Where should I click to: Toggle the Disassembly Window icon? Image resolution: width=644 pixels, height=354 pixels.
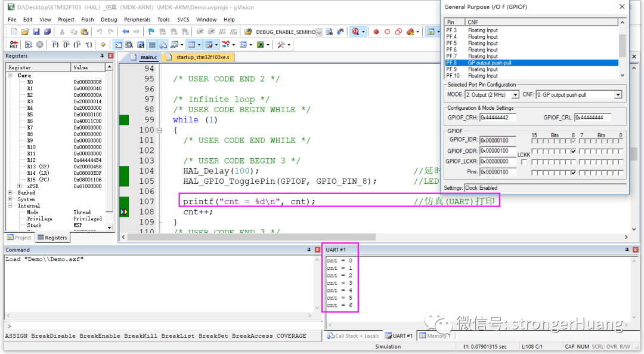[x=129, y=44]
